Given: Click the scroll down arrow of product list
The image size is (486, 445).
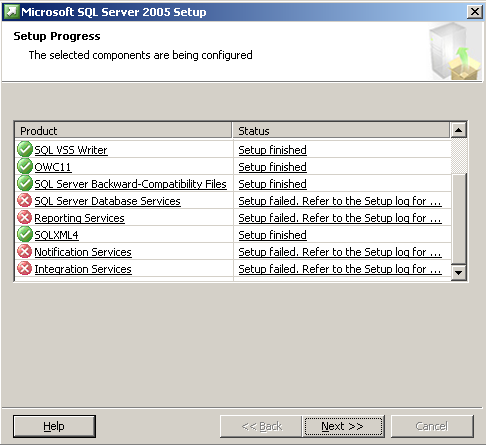Looking at the screenshot, I should [459, 273].
